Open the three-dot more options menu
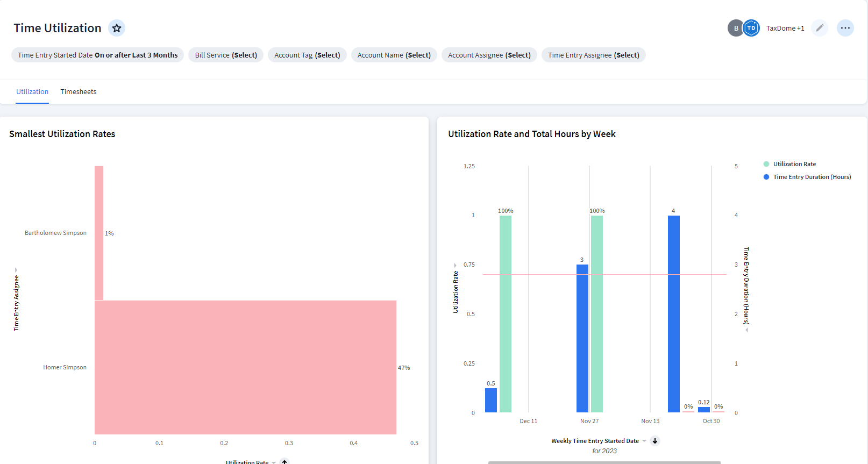 click(x=845, y=28)
